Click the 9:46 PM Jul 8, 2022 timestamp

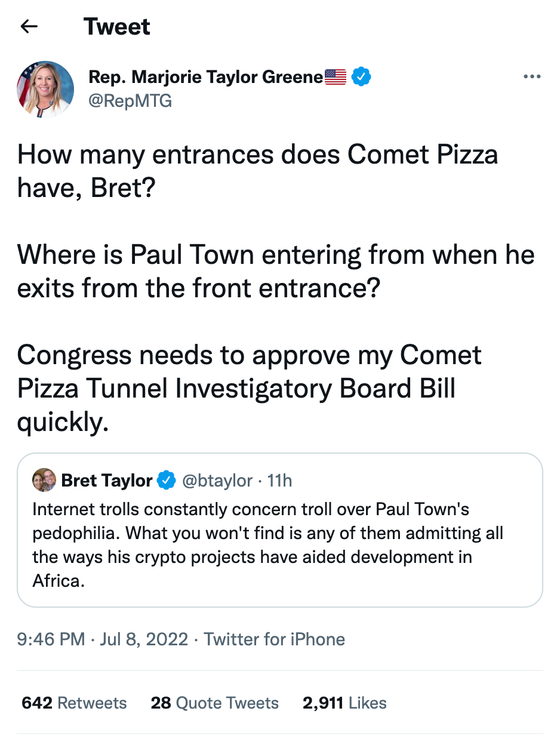coord(103,639)
